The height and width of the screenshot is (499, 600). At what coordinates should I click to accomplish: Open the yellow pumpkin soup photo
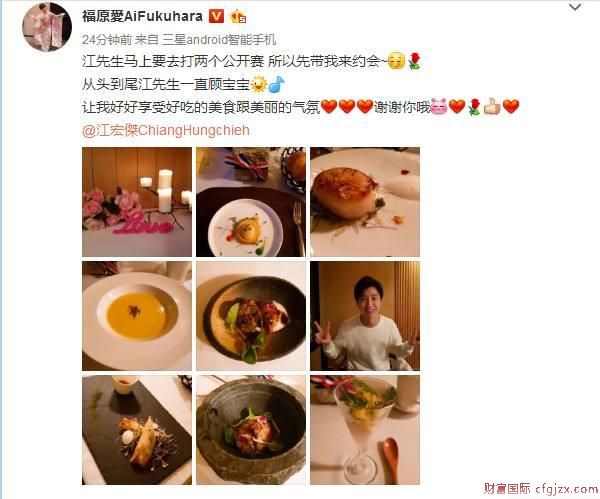click(x=137, y=316)
